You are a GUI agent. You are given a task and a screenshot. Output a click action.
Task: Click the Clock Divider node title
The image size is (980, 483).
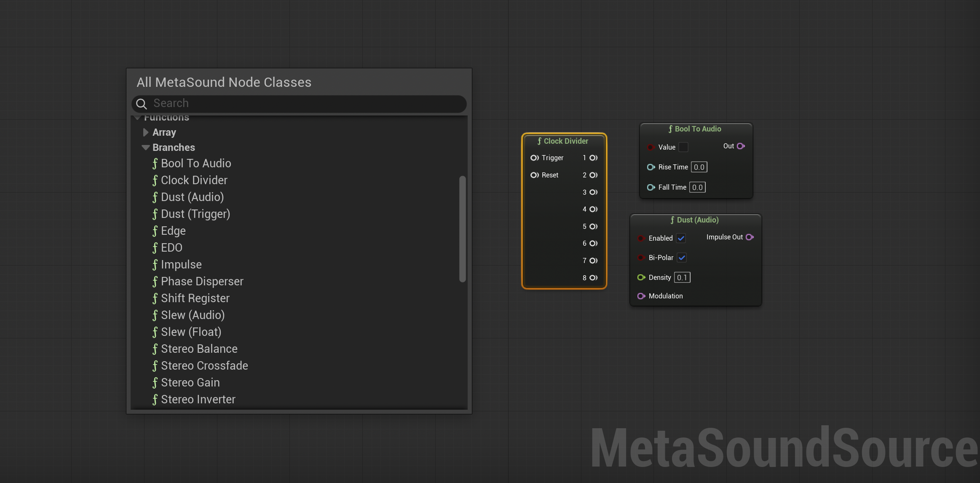click(x=566, y=141)
